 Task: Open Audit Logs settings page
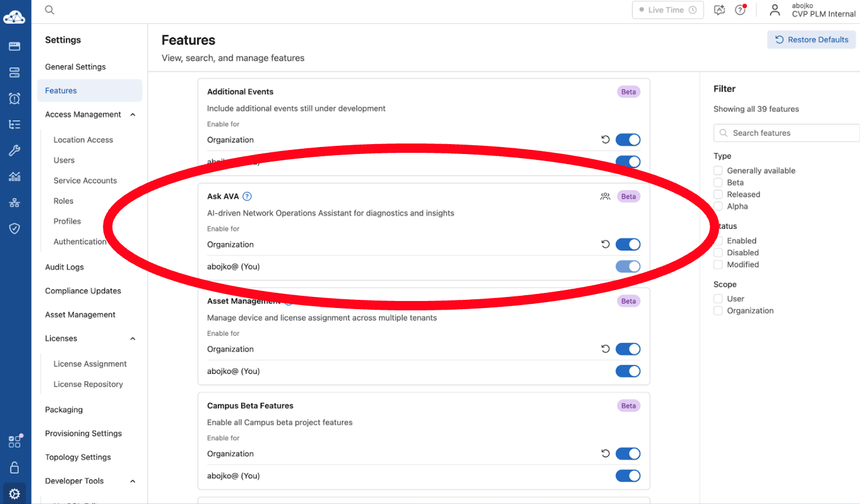coord(64,267)
